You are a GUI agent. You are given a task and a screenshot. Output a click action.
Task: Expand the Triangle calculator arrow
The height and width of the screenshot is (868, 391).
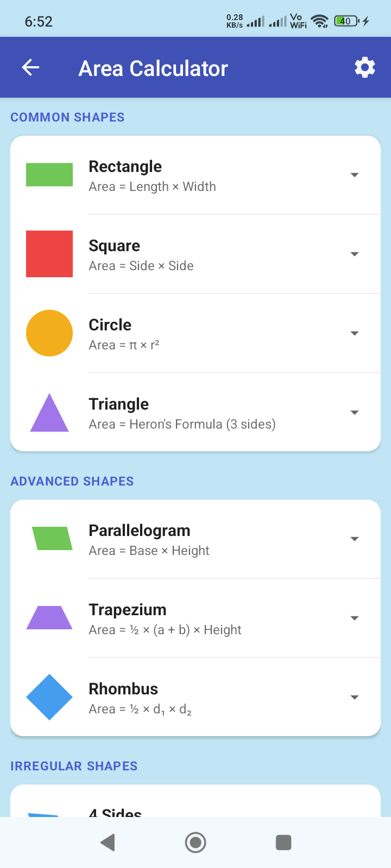pyautogui.click(x=355, y=413)
